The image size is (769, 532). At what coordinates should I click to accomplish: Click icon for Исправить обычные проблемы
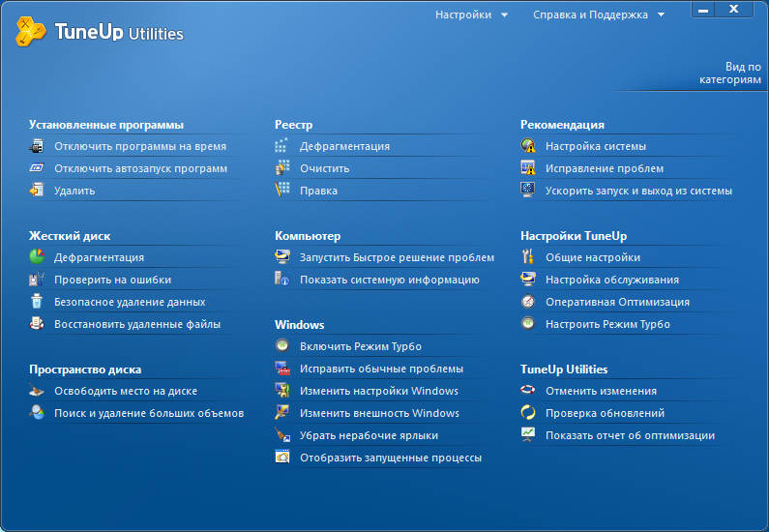pos(282,368)
